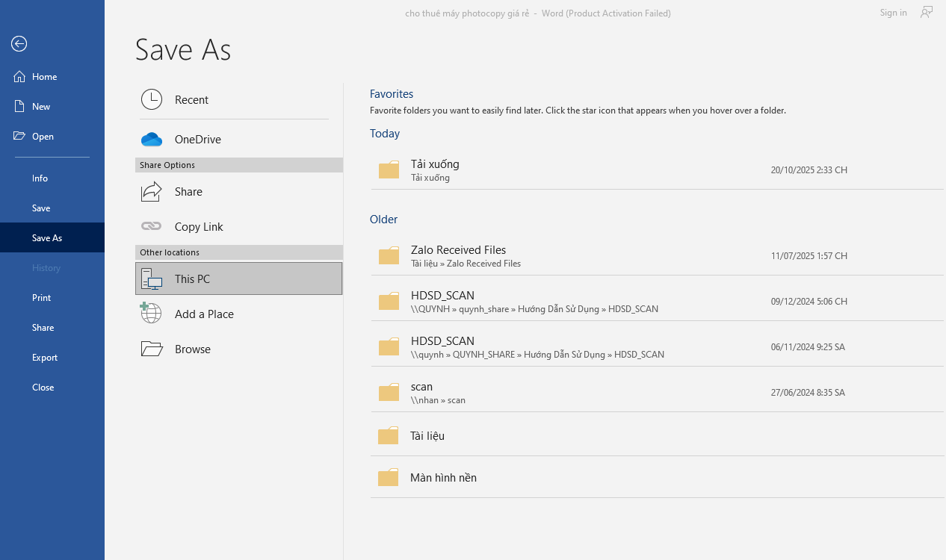Select This PC location

238,279
